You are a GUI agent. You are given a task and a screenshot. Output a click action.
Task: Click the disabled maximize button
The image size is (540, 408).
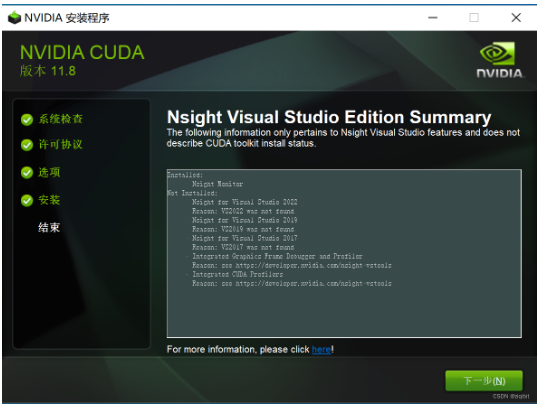point(474,18)
